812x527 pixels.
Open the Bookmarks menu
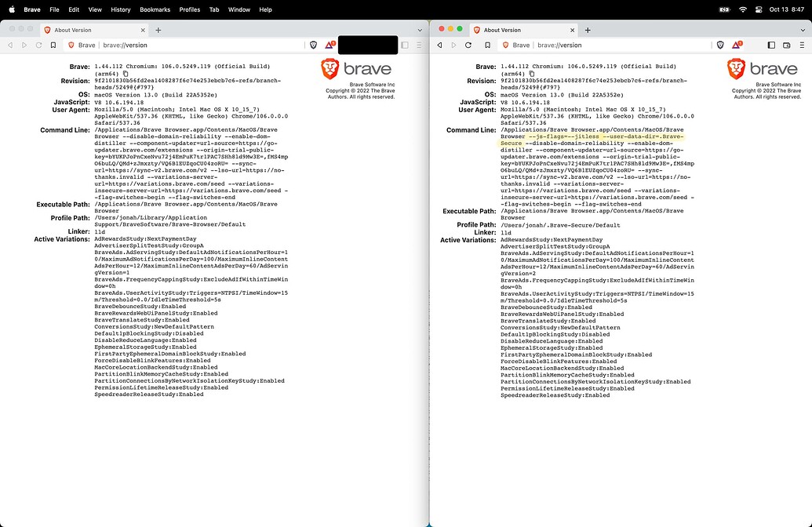tap(155, 9)
